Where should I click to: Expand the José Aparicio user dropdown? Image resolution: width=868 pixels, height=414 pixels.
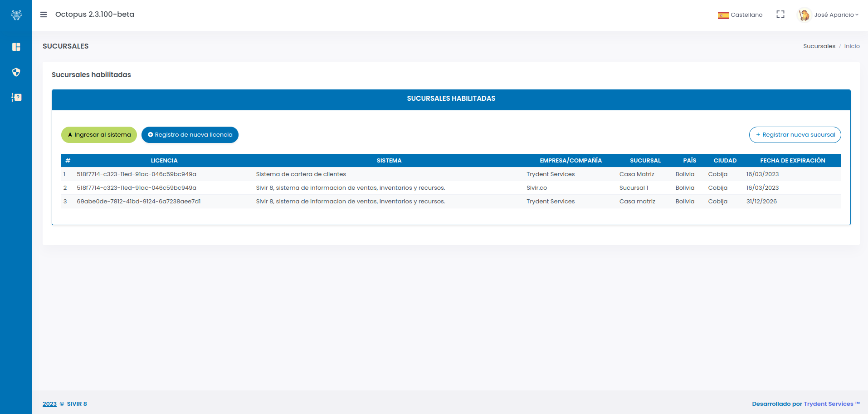click(x=836, y=15)
